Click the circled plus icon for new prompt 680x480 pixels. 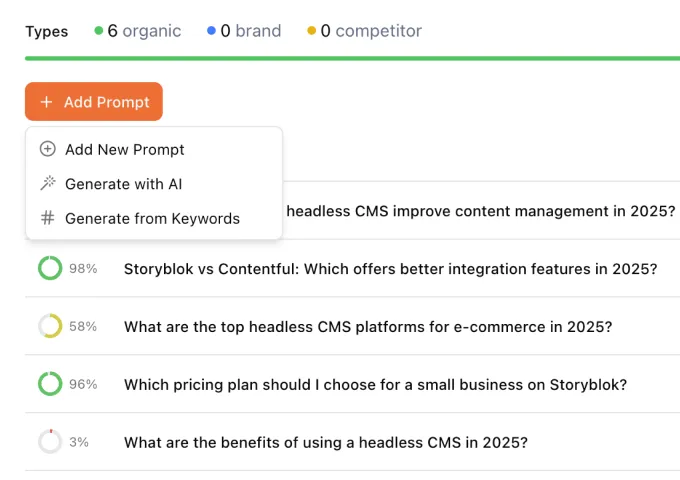coord(47,149)
